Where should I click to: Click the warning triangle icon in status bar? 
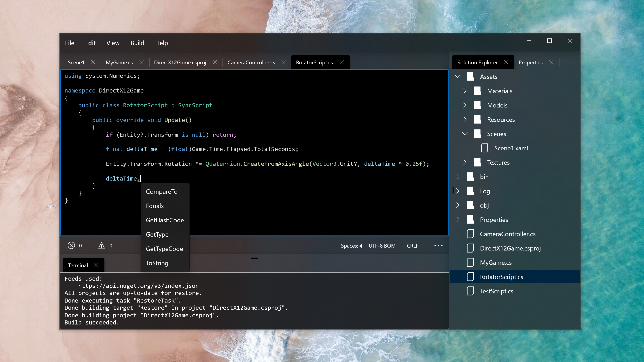pyautogui.click(x=101, y=246)
